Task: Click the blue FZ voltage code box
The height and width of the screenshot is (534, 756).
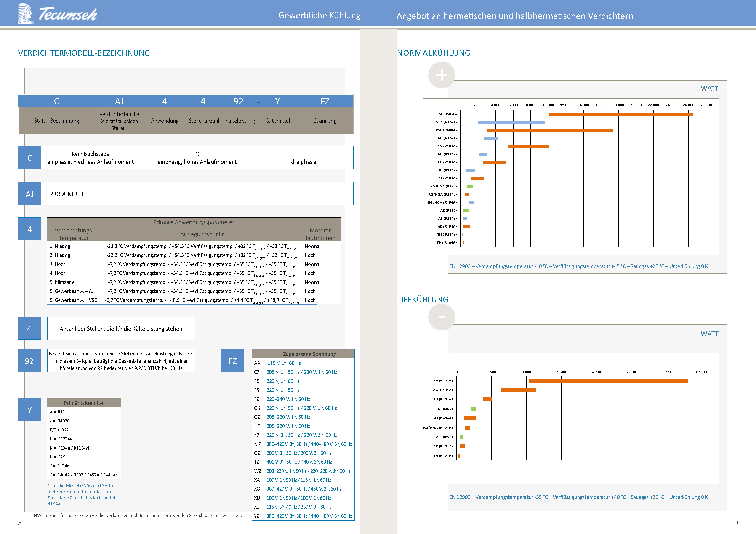Action: point(232,361)
